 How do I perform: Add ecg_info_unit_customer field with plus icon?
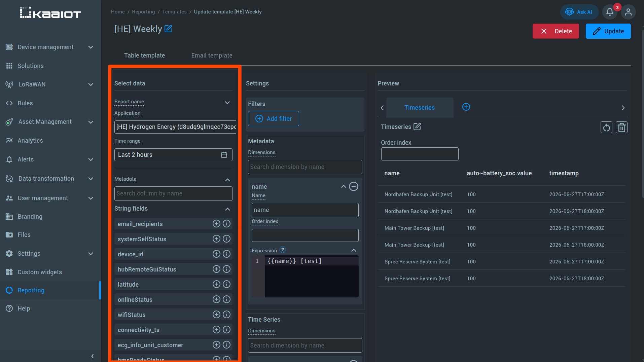click(216, 345)
